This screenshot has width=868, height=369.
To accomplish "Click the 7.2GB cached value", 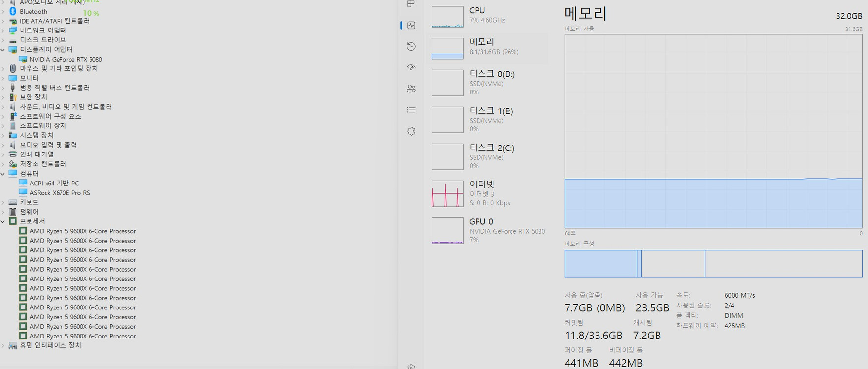I will [647, 336].
